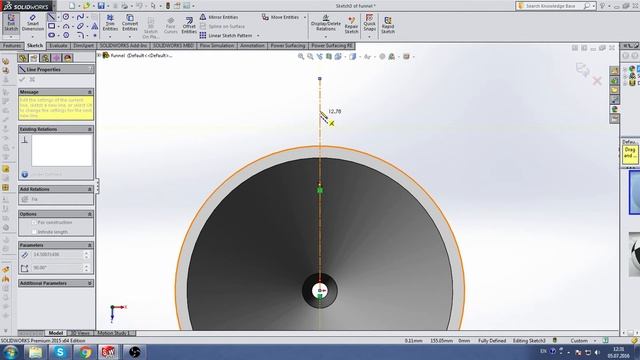640x360 pixels.
Task: Click Offset Entities tool
Action: [189, 25]
